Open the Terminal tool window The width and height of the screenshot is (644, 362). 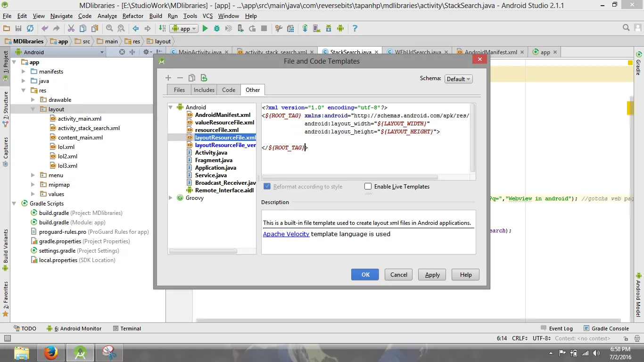coord(127,329)
